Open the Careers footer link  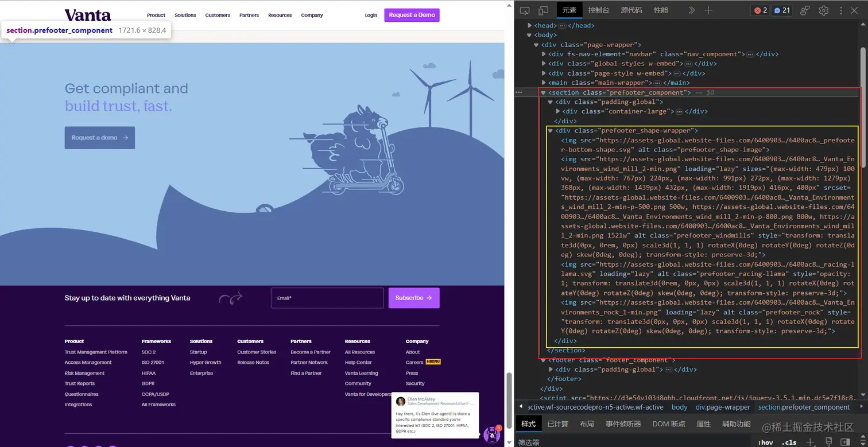pos(414,363)
